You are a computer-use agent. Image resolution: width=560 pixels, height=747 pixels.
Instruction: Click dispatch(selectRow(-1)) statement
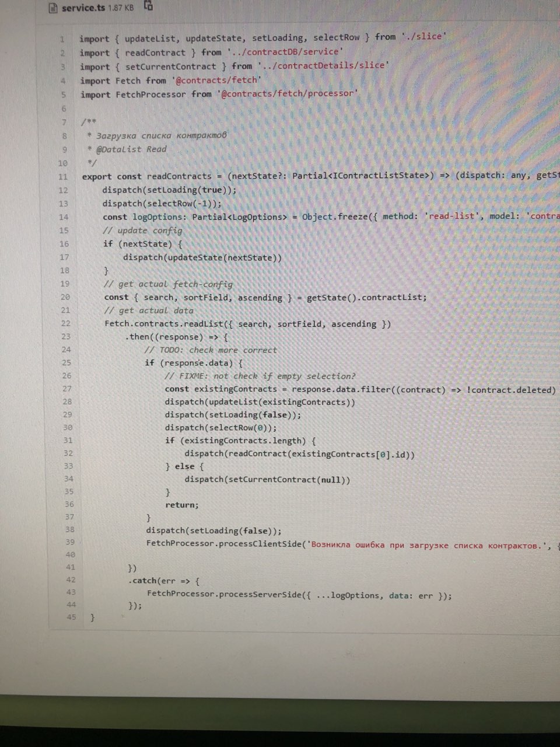tap(162, 204)
